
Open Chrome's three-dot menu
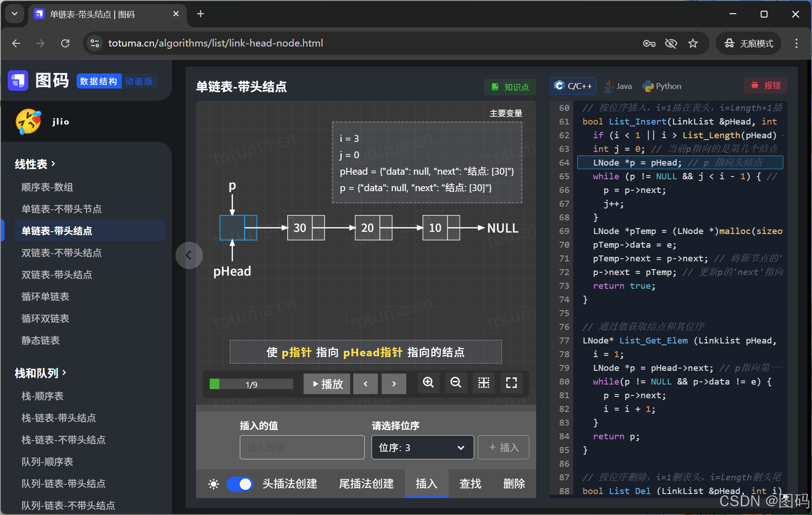796,43
